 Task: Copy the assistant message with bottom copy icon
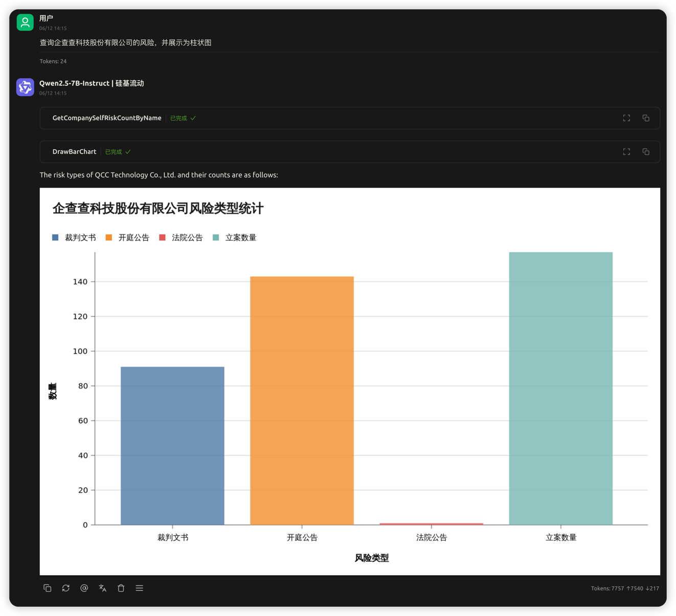coord(48,588)
